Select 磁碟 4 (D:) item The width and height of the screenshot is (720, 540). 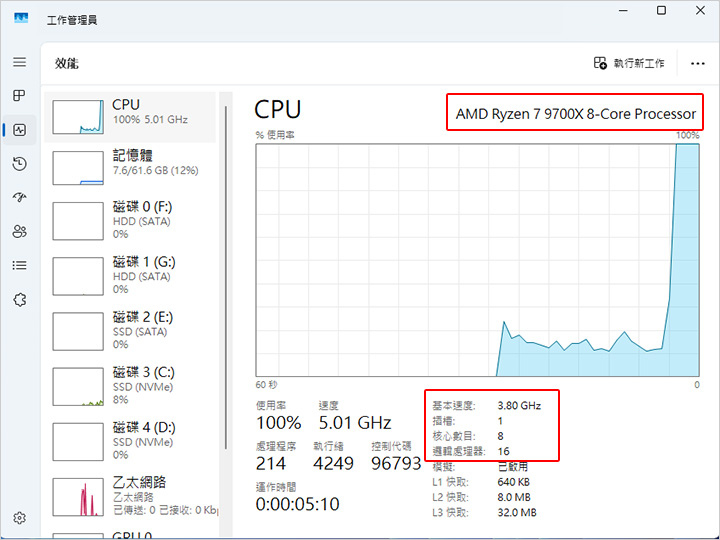[x=130, y=441]
